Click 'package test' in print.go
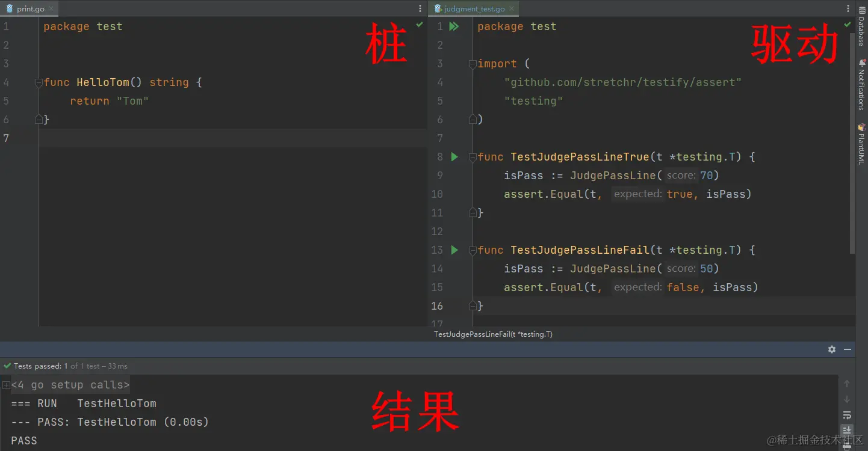 click(x=83, y=26)
